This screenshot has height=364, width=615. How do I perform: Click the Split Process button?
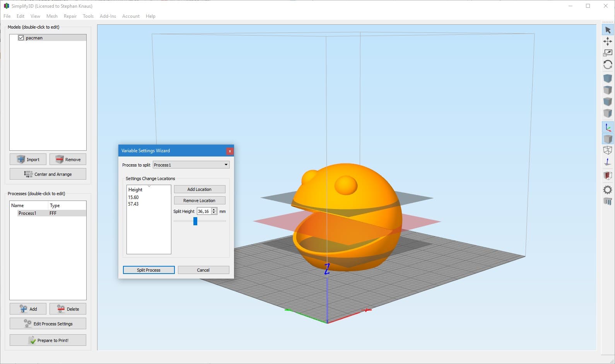click(x=149, y=270)
